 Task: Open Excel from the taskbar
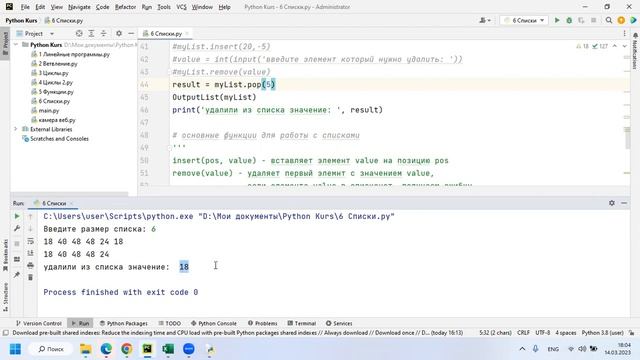point(168,349)
